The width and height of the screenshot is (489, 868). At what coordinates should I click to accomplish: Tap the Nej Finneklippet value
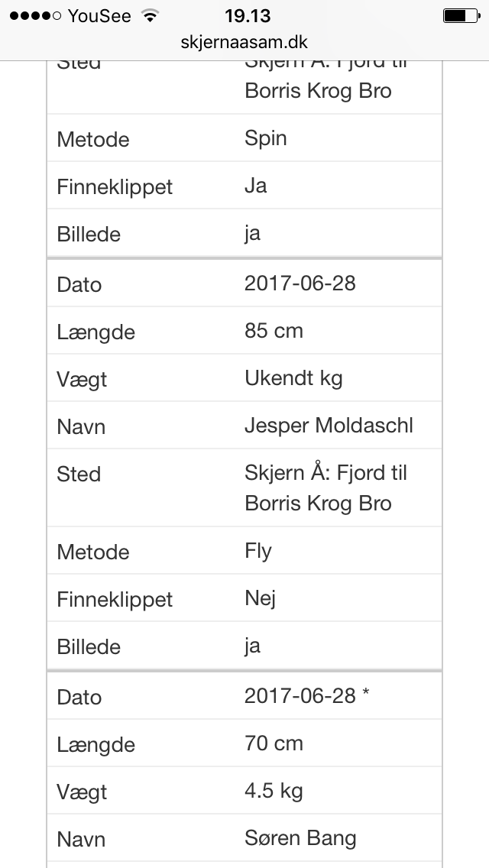[x=260, y=598]
